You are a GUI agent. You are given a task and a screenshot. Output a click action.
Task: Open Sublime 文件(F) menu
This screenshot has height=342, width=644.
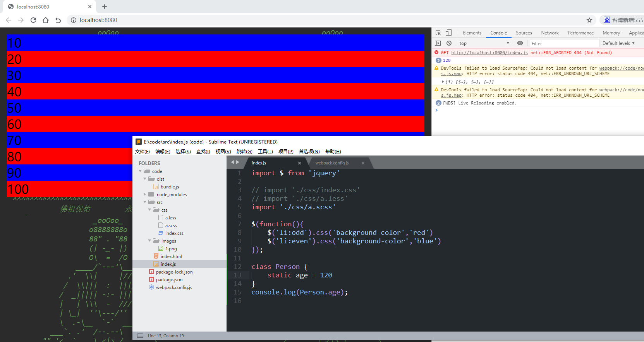pyautogui.click(x=142, y=152)
